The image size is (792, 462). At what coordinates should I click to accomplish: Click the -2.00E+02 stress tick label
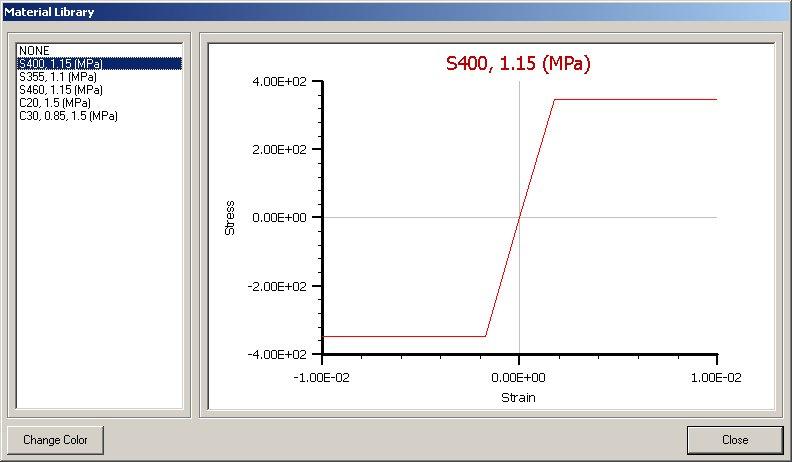tap(279, 286)
